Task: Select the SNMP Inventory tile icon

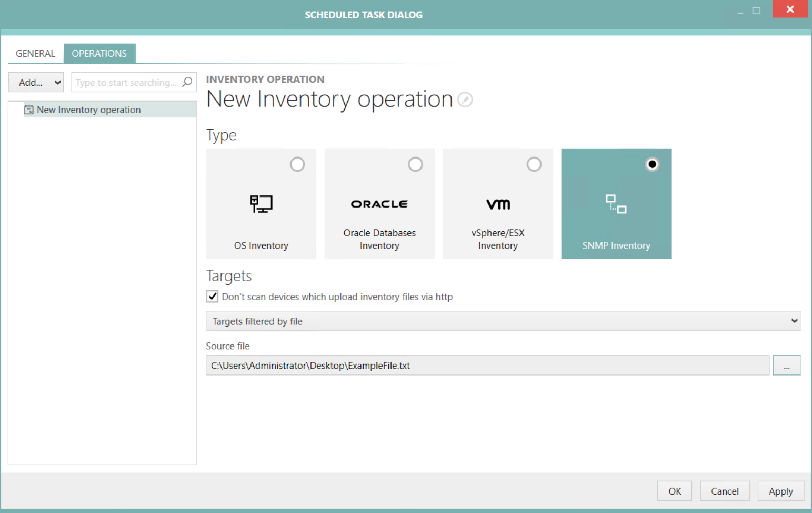Action: pyautogui.click(x=616, y=204)
